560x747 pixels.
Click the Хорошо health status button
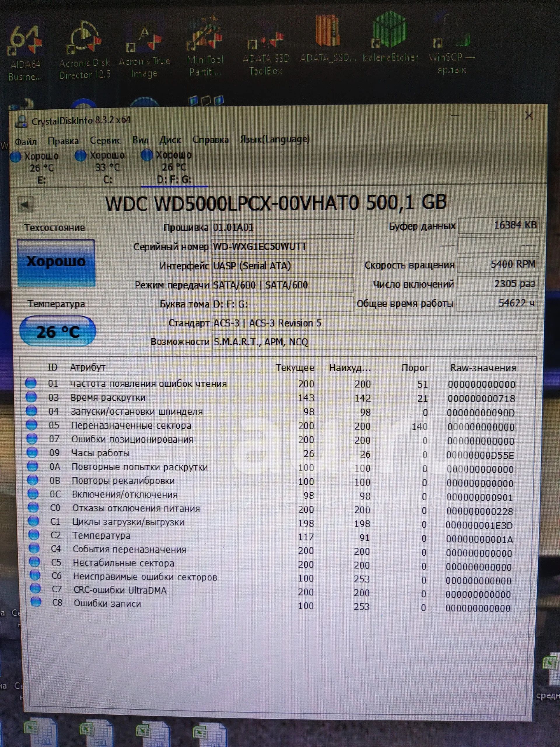56,263
